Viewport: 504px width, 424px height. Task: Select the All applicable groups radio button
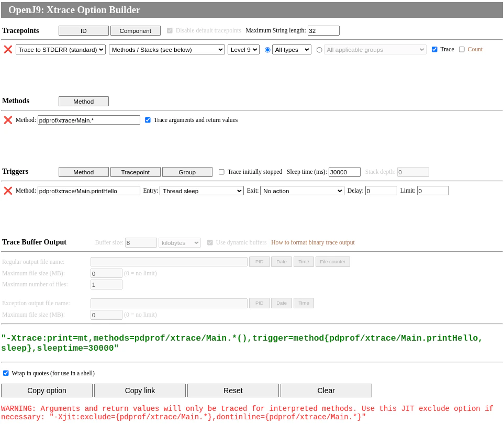point(319,50)
